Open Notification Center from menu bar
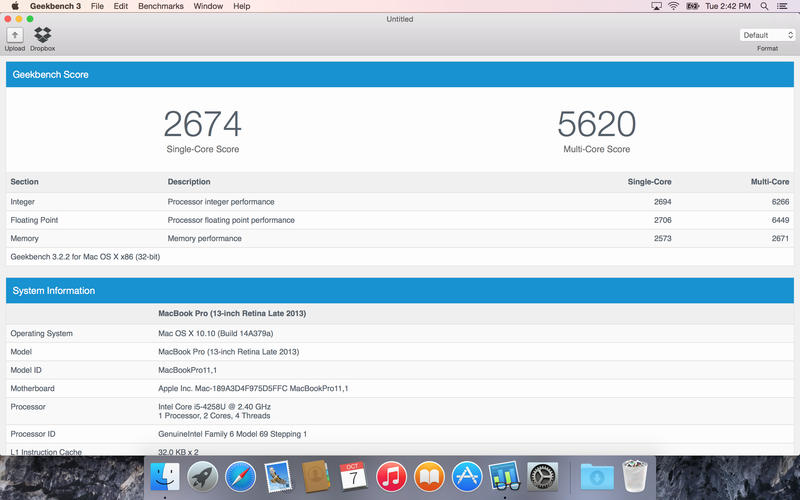Screen dimensions: 800x500 tap(785, 6)
